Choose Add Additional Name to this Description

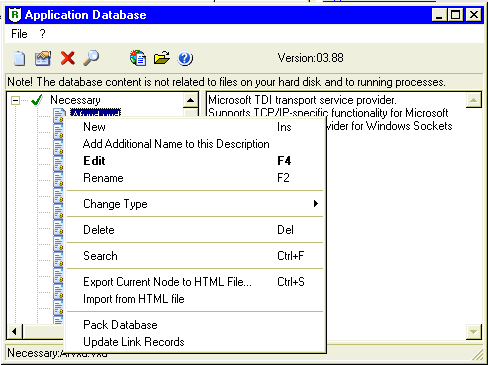click(196, 144)
